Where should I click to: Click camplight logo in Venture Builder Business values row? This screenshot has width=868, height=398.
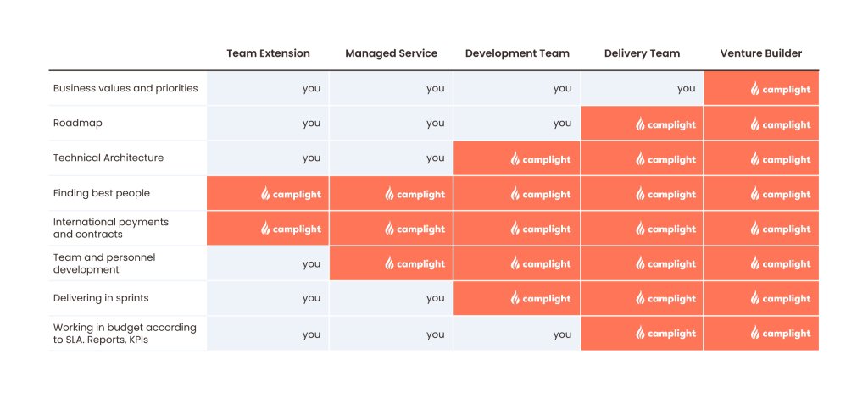(781, 90)
